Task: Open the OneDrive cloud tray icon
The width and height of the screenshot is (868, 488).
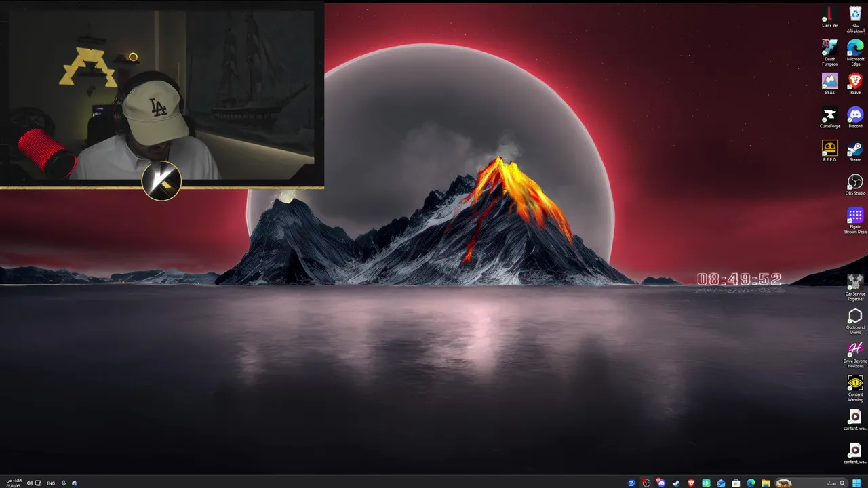Action: tap(75, 483)
